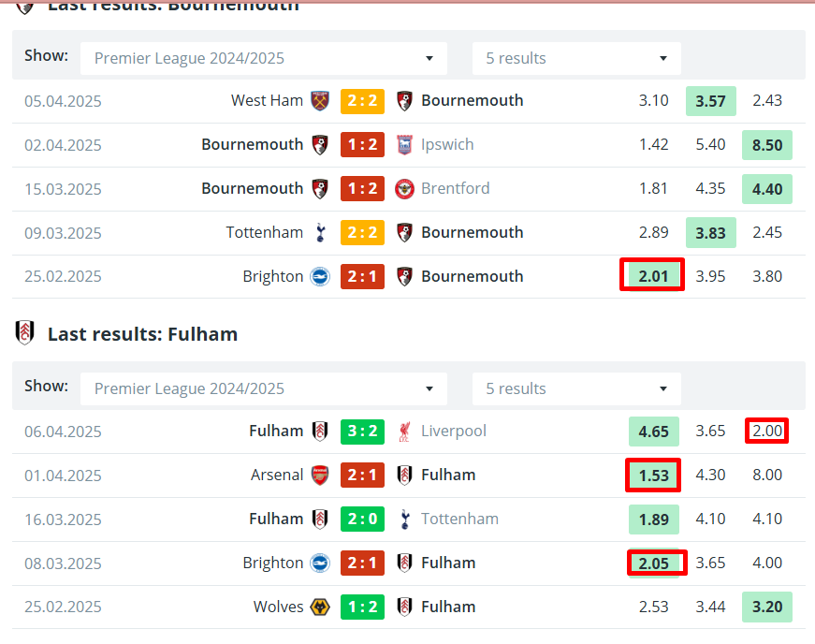Expand the Fulham Premier League 2024/2025 dropdown
The width and height of the screenshot is (815, 644).
pos(264,388)
